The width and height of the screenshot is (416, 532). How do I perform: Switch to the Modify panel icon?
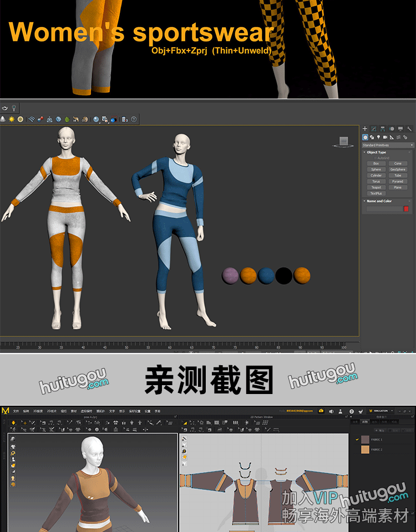[x=374, y=129]
